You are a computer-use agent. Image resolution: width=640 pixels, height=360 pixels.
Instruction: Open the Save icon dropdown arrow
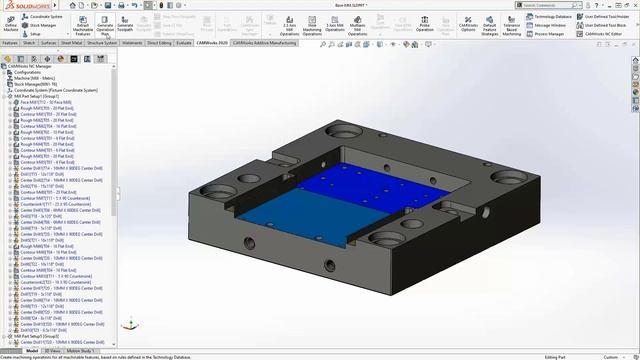coord(113,5)
